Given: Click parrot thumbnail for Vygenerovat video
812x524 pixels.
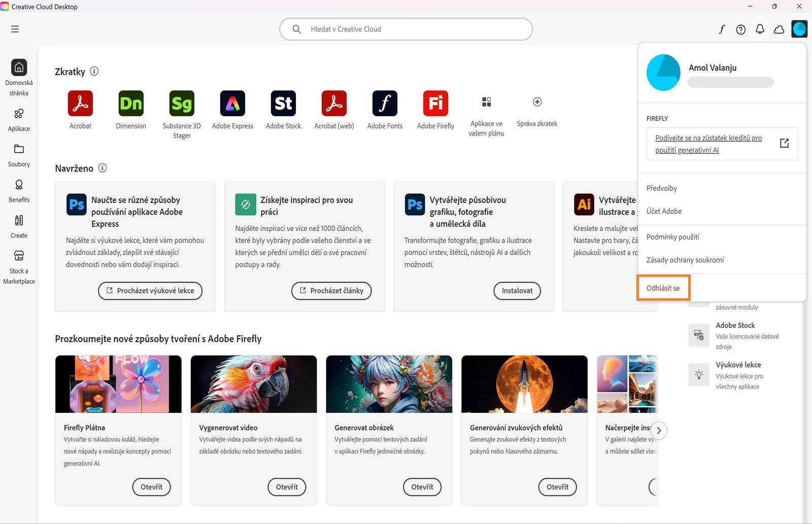Looking at the screenshot, I should point(254,384).
